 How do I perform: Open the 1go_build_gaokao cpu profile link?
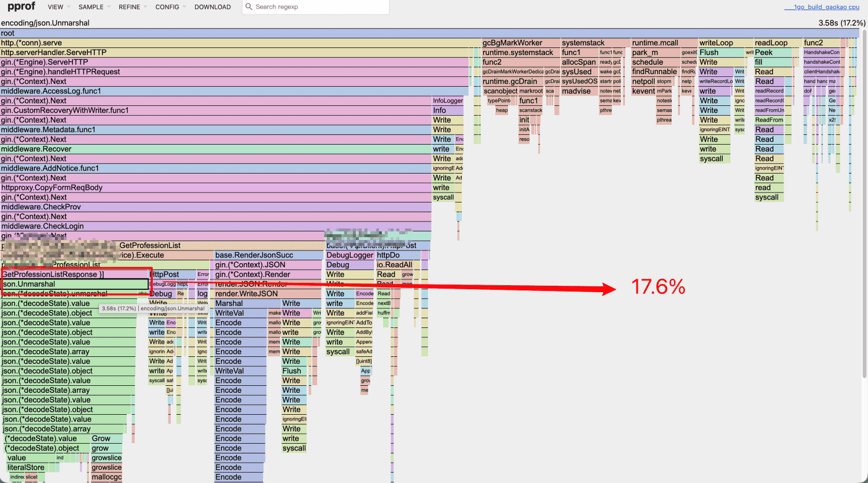click(x=822, y=7)
